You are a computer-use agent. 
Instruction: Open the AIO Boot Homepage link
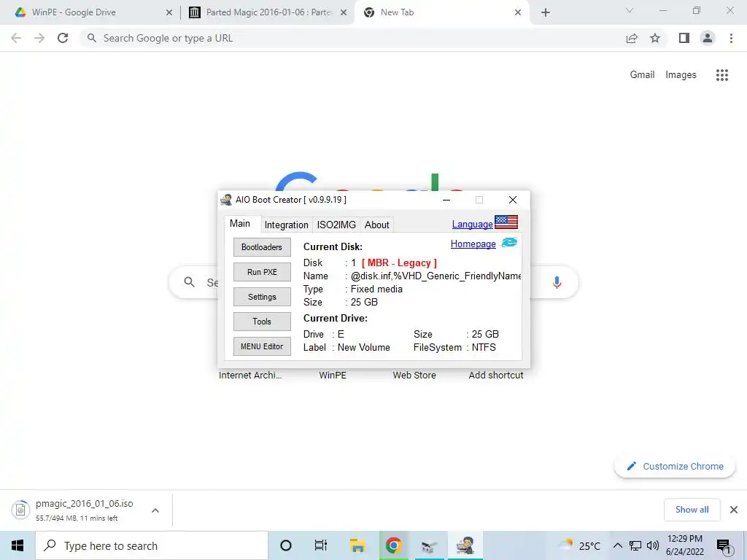pyautogui.click(x=473, y=244)
